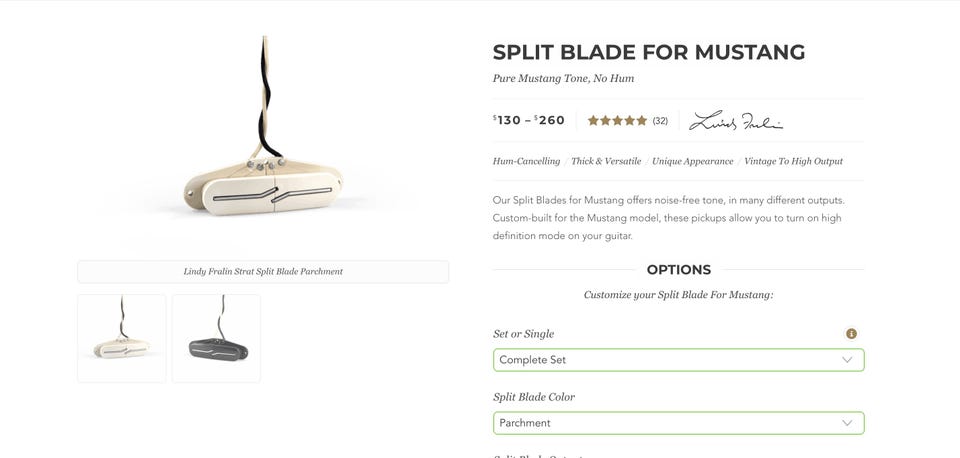Open the (32) reviews count link
This screenshot has height=458, width=960.
pyautogui.click(x=660, y=121)
